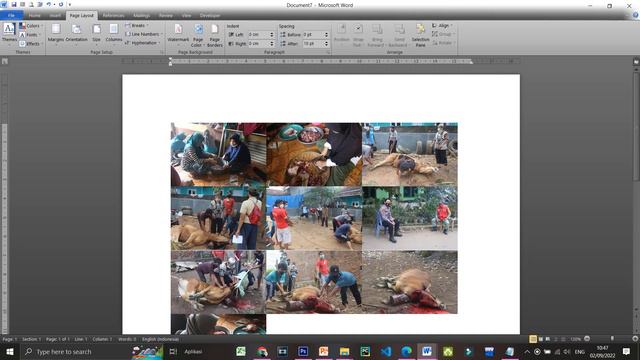The height and width of the screenshot is (360, 640).
Task: Select the photo of a cow lying alone
Action: (x=410, y=282)
